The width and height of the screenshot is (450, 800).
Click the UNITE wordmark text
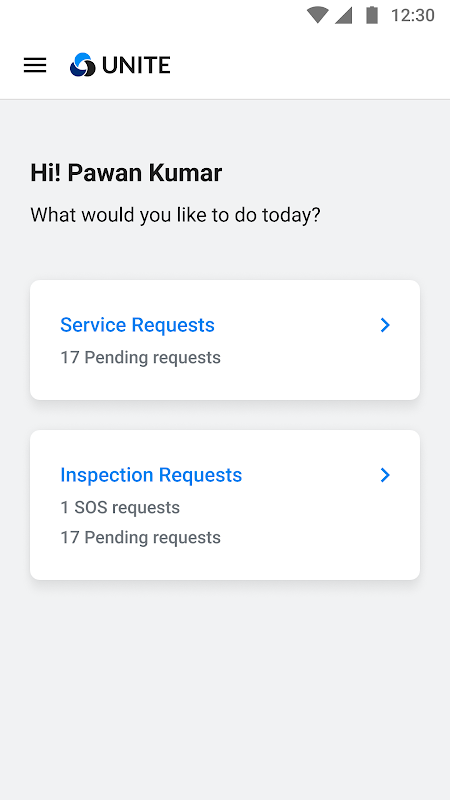136,65
